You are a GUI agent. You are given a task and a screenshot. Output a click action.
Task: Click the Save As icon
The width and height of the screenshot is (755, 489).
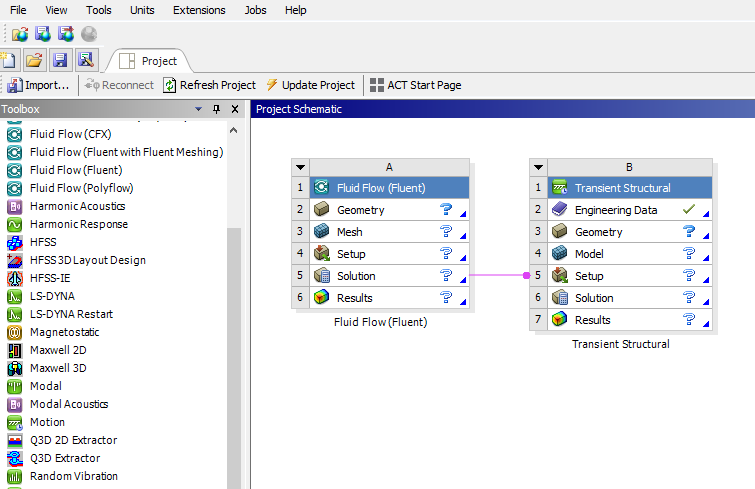tap(86, 60)
